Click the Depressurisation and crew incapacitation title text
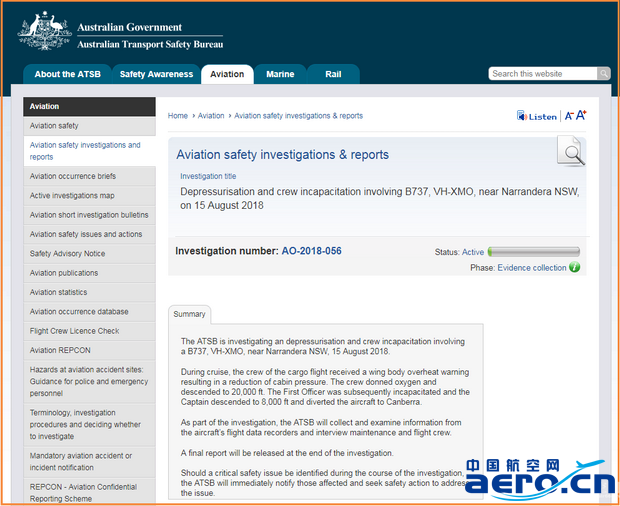620x506 pixels. click(x=380, y=198)
